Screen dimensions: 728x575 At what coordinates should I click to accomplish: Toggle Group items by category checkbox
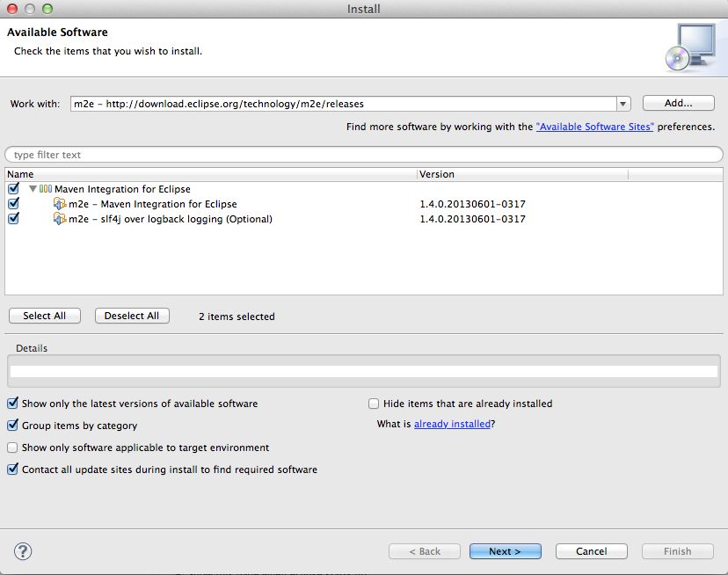(x=12, y=425)
